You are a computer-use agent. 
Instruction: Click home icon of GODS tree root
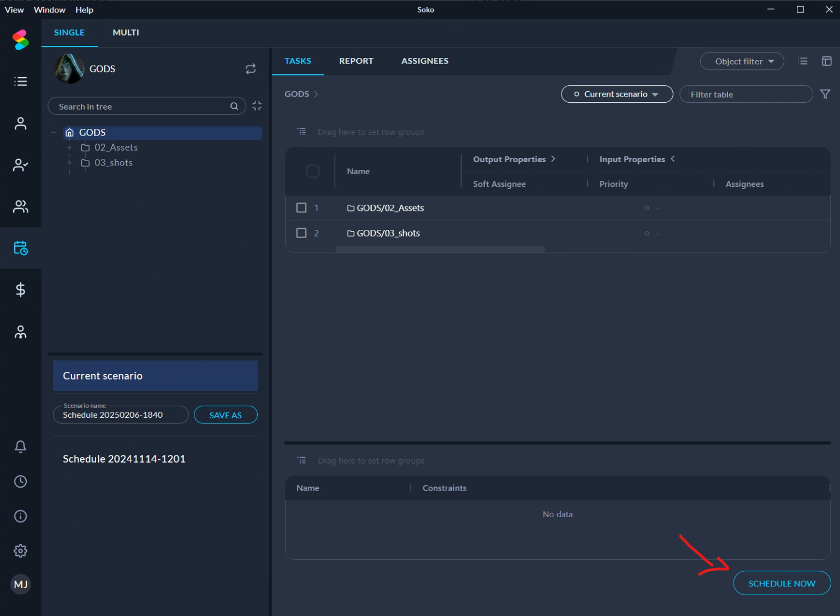pyautogui.click(x=69, y=132)
